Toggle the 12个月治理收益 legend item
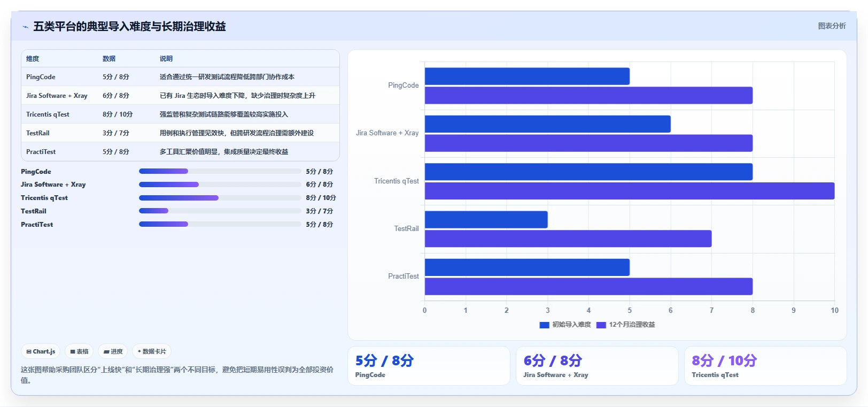This screenshot has width=868, height=407. (x=626, y=325)
